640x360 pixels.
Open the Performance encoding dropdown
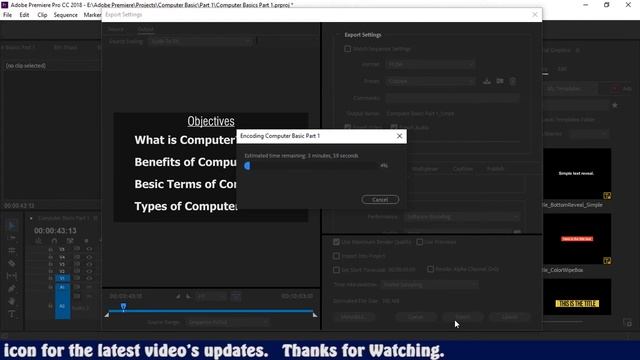click(462, 217)
